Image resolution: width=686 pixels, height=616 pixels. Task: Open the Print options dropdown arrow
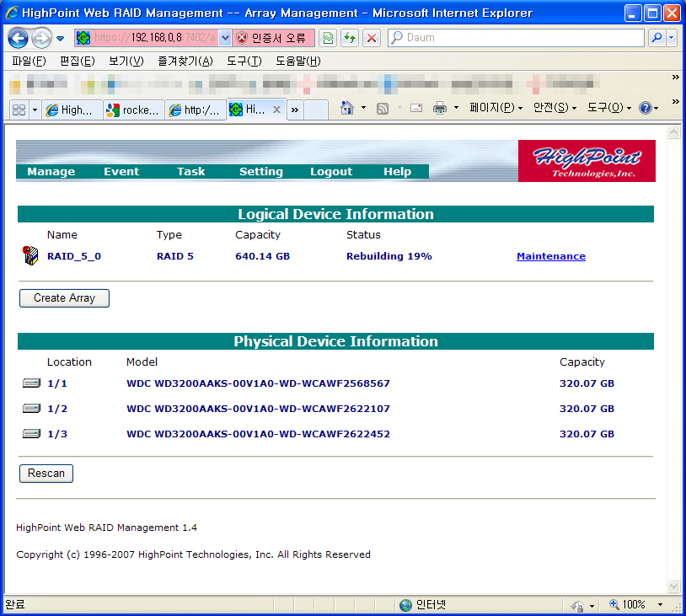[x=456, y=108]
